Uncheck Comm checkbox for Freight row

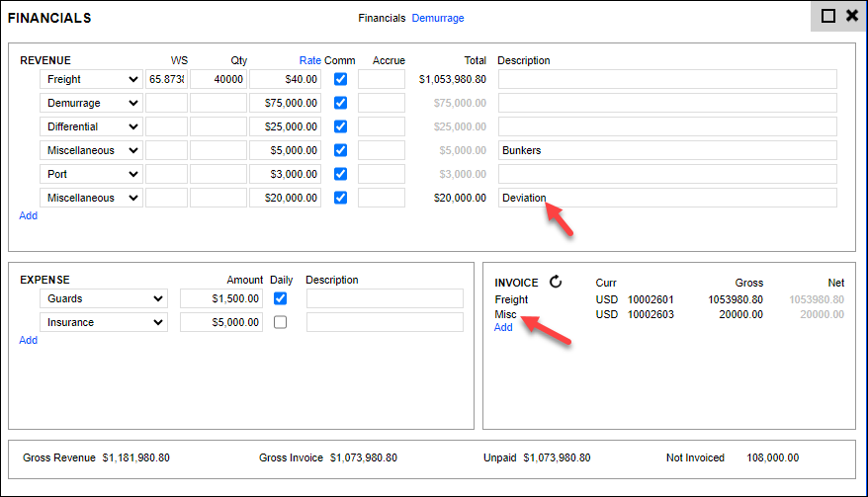(x=340, y=79)
